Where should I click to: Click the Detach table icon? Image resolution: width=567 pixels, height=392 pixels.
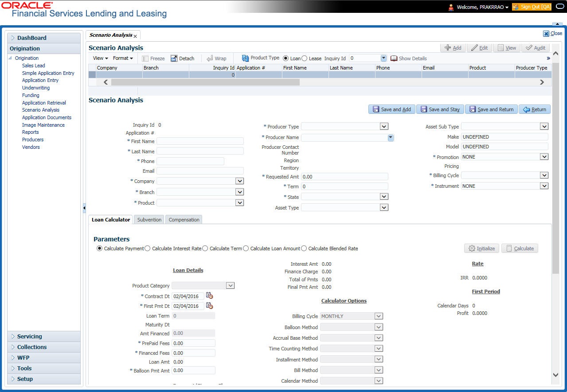point(174,58)
